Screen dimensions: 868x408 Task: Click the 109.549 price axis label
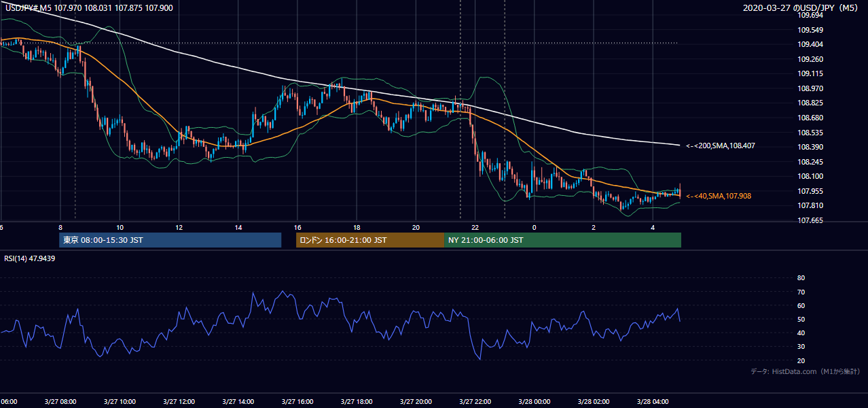[810, 30]
